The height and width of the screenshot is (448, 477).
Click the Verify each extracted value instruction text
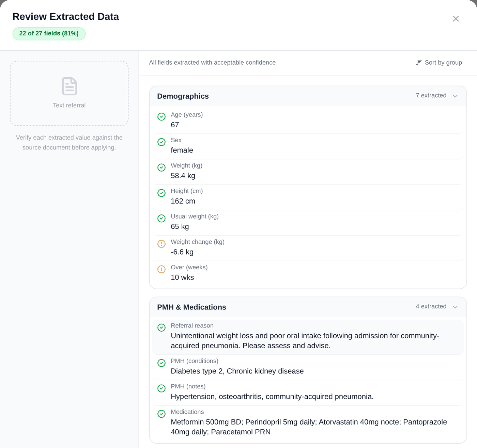click(69, 143)
